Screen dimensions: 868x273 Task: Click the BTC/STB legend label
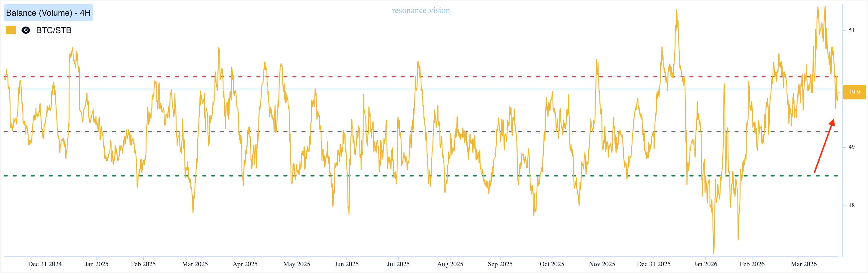[x=54, y=30]
